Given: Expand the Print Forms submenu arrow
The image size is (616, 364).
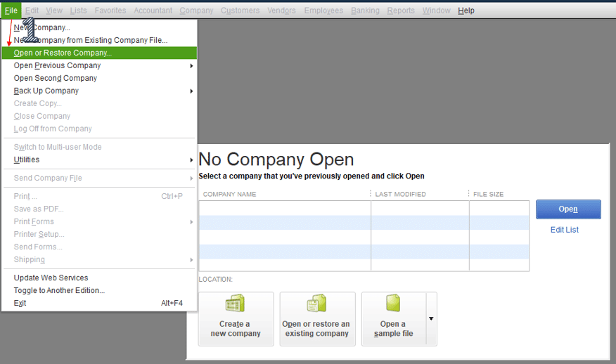Looking at the screenshot, I should pos(191,222).
